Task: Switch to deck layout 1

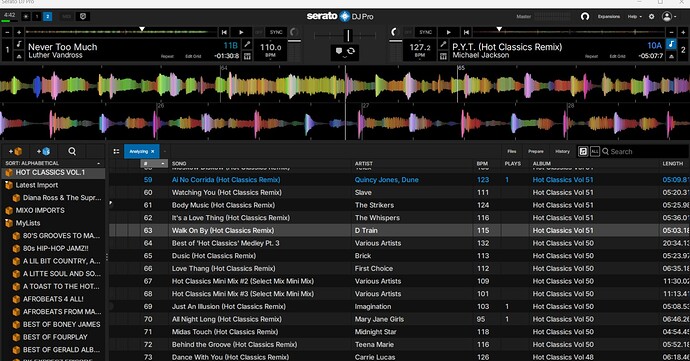Action: 37,16
